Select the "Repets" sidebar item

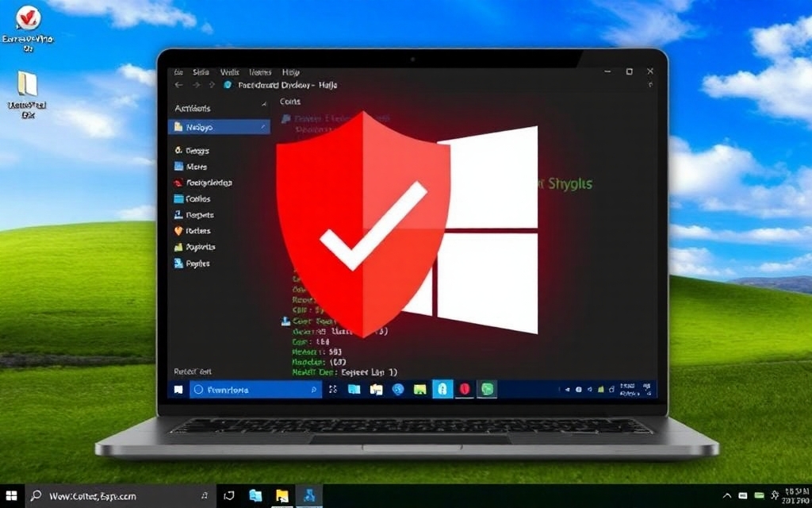coord(193,215)
